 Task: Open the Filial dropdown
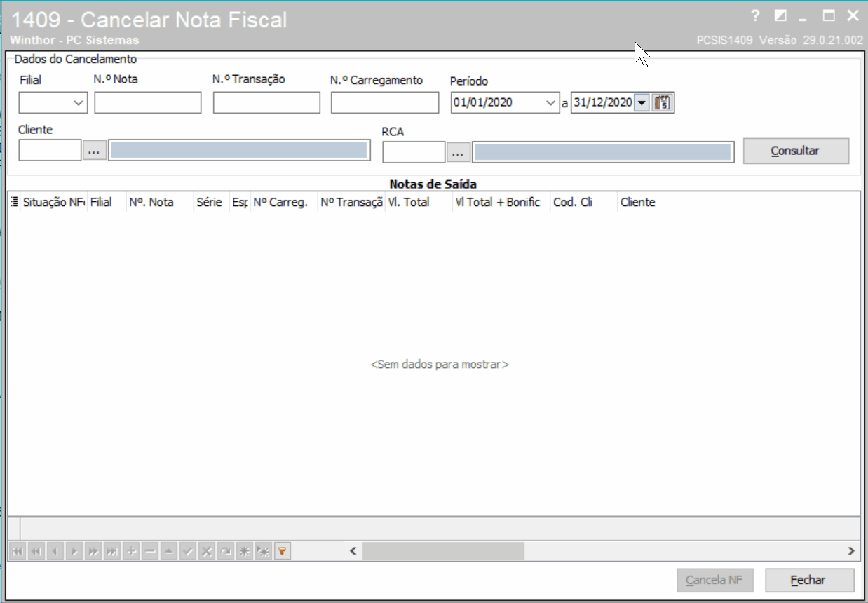click(78, 103)
